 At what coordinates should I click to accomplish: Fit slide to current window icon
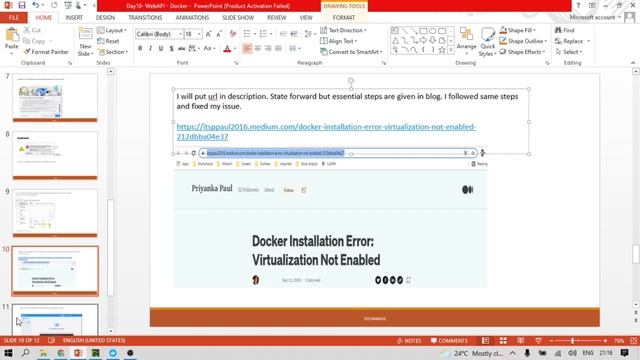(x=633, y=340)
